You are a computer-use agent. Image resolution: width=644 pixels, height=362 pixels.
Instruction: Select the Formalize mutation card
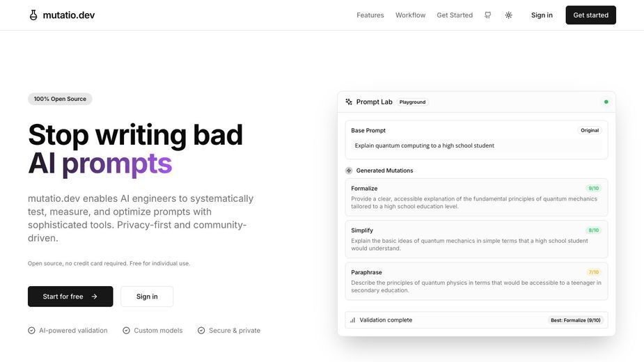pos(476,197)
